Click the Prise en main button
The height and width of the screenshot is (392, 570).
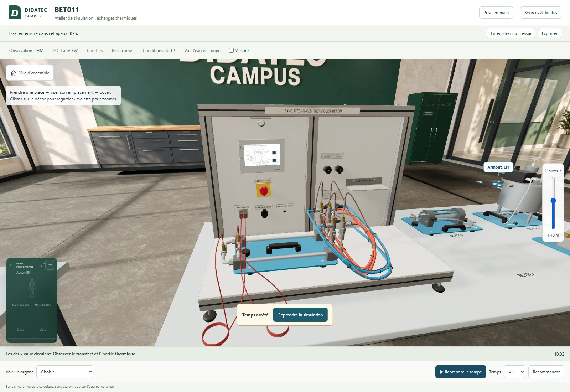pyautogui.click(x=496, y=12)
